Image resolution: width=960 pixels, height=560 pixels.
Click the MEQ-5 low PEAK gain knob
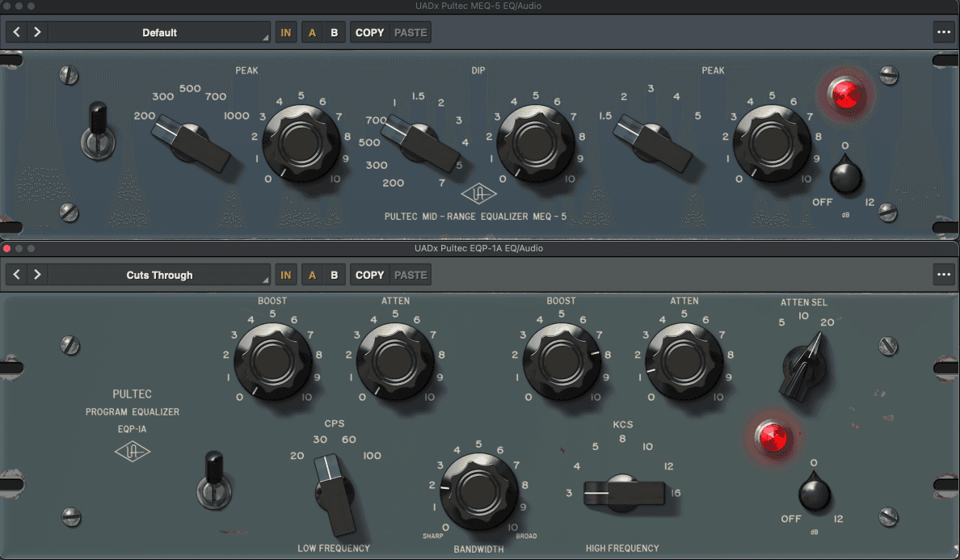pyautogui.click(x=301, y=142)
